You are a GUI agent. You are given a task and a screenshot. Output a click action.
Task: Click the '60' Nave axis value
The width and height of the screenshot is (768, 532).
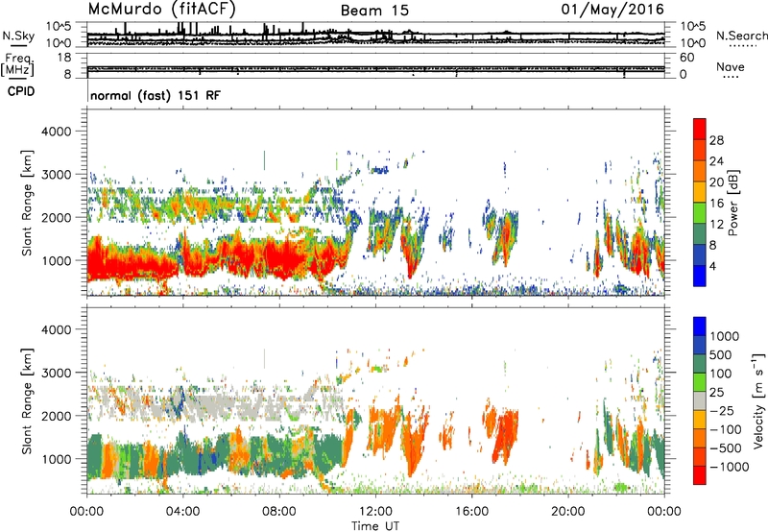coord(686,58)
